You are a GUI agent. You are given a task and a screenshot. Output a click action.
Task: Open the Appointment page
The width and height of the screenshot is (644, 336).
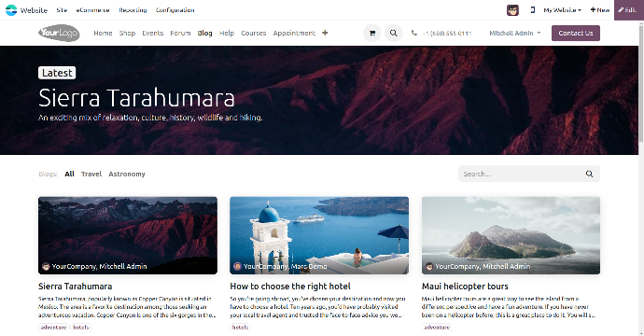click(294, 33)
